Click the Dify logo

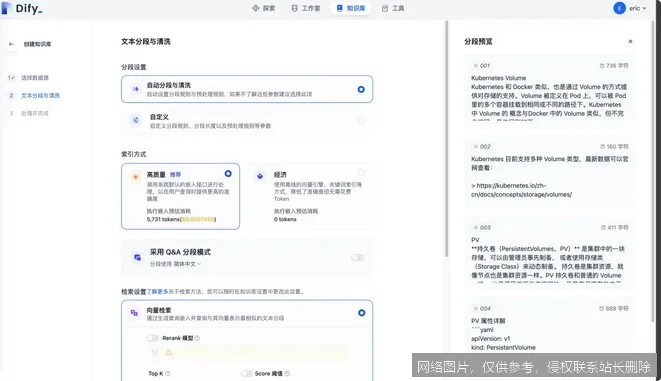[22, 8]
